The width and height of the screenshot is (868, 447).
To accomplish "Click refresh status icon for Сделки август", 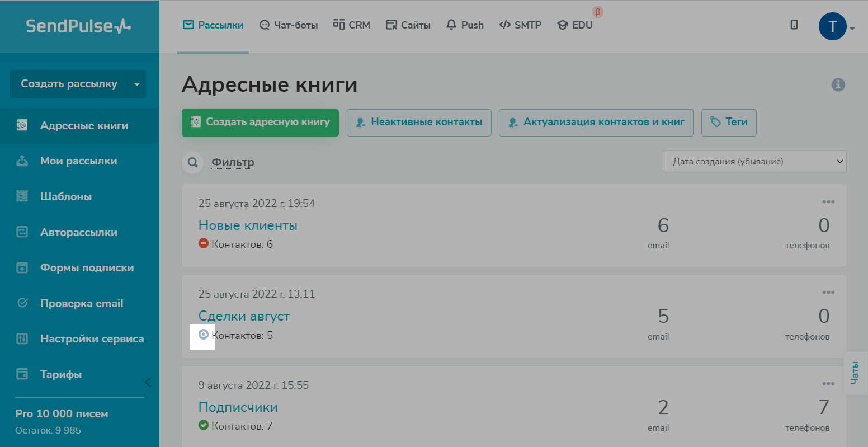I will [x=204, y=335].
